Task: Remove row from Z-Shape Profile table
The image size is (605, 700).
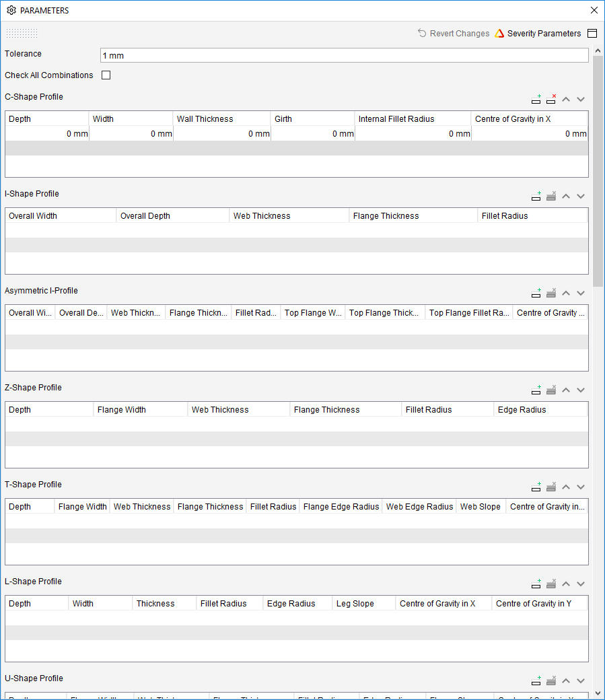Action: click(x=551, y=390)
